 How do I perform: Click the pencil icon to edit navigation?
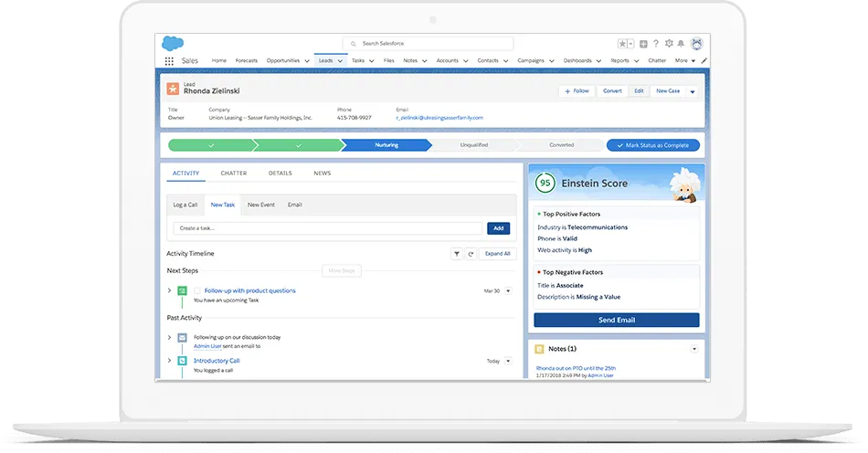(x=704, y=61)
